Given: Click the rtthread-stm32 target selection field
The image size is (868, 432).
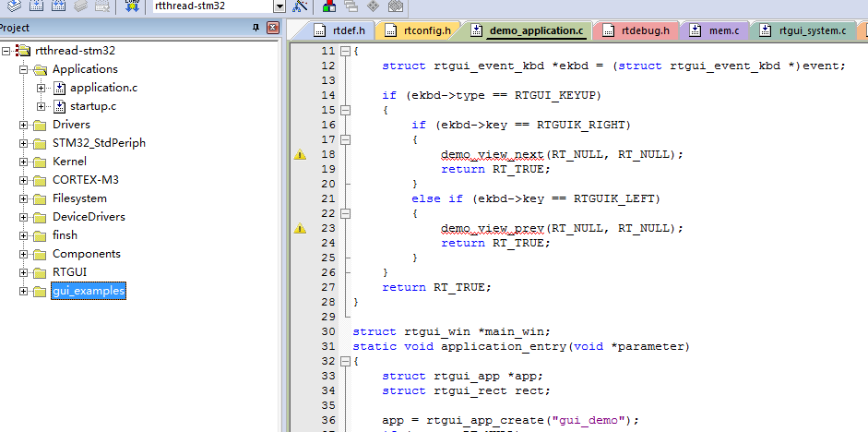Looking at the screenshot, I should (213, 6).
